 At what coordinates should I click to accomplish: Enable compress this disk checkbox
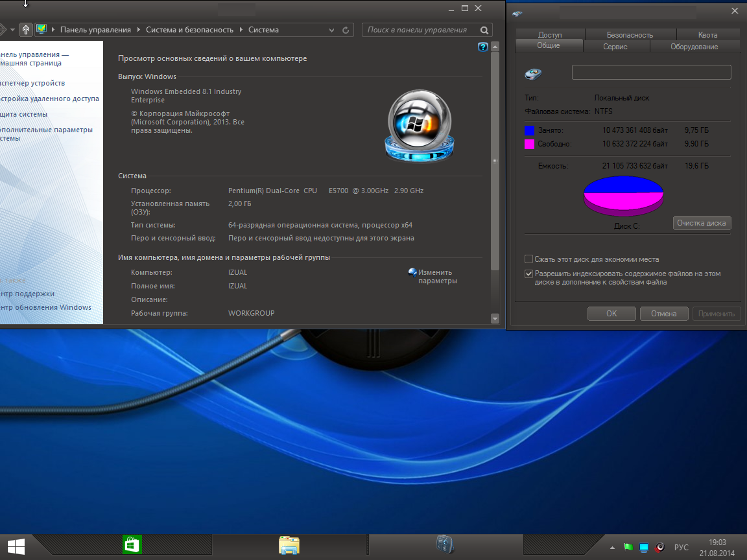click(x=529, y=259)
